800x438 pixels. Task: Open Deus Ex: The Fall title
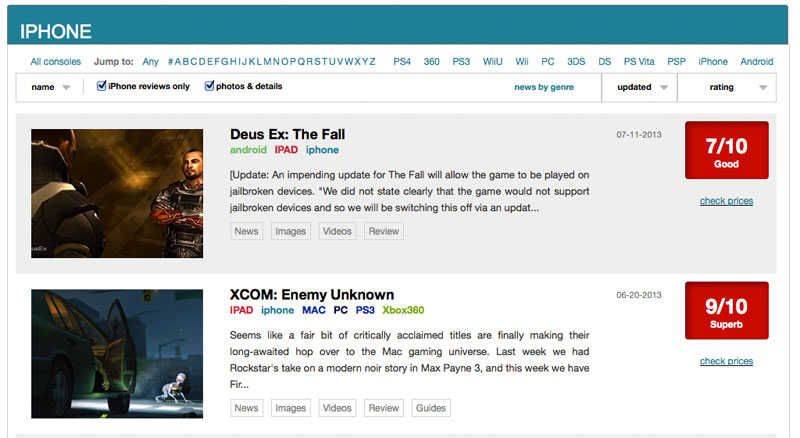[287, 134]
